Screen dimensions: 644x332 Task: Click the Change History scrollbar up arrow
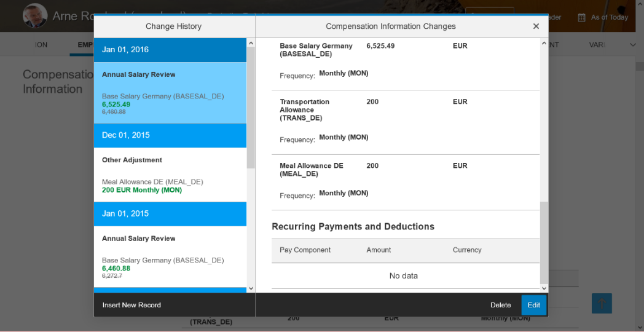[251, 42]
